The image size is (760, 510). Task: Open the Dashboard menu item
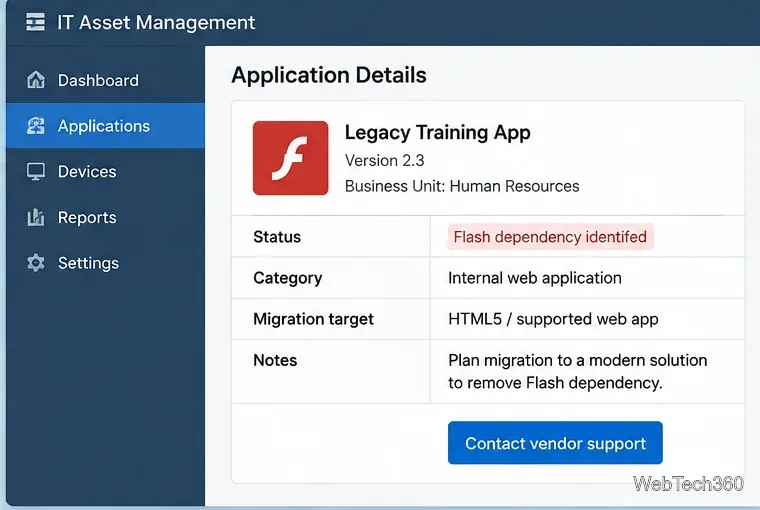coord(105,80)
